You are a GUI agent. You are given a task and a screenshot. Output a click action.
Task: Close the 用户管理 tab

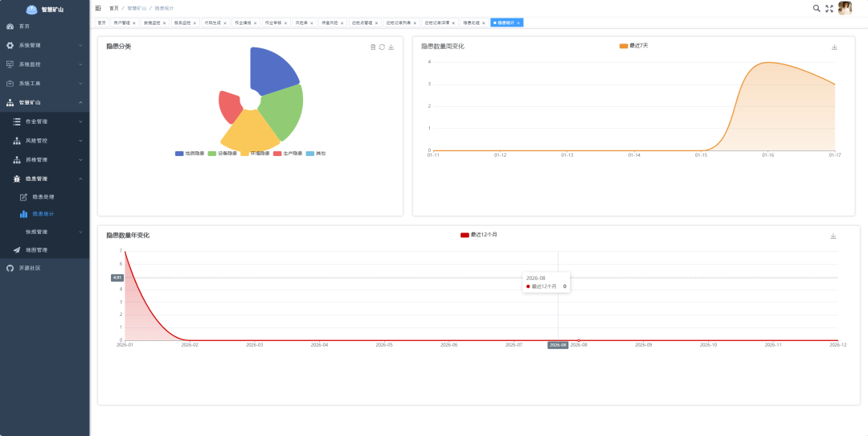click(x=134, y=23)
